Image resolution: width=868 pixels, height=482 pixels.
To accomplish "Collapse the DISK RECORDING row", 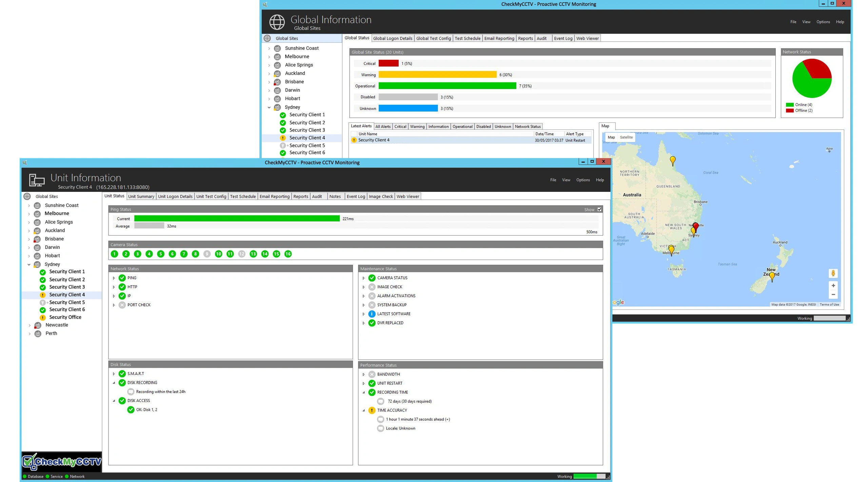I will pos(114,383).
